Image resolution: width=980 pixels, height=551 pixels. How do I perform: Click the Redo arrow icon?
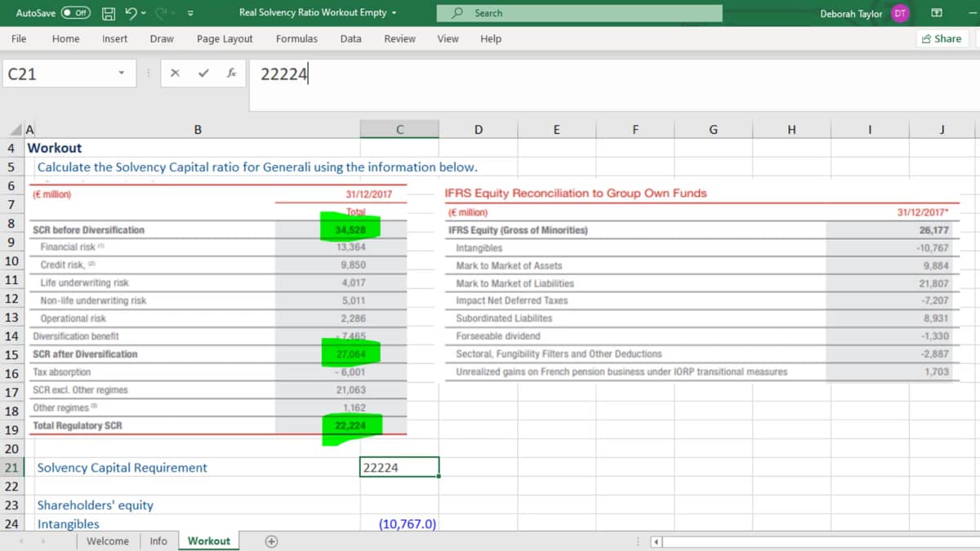pyautogui.click(x=162, y=13)
